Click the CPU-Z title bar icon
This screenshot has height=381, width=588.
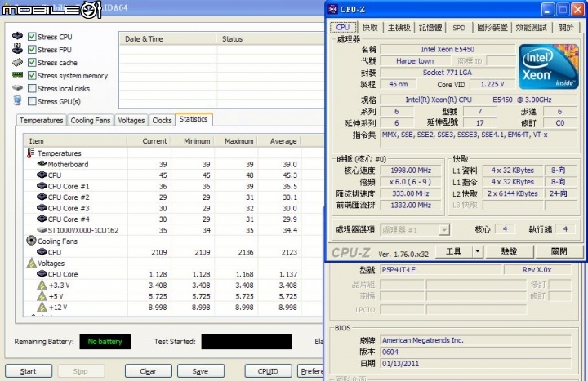coord(332,9)
